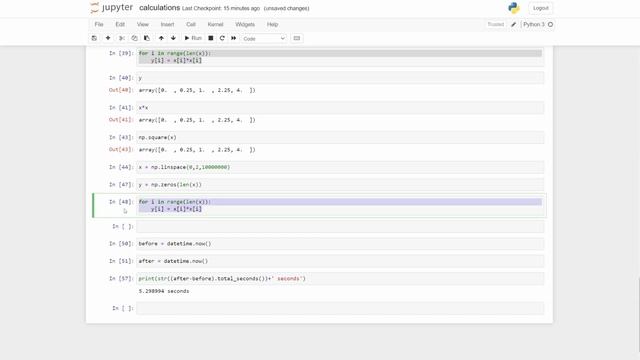Open the File menu
Screen dimensions: 640x360
pyautogui.click(x=99, y=24)
